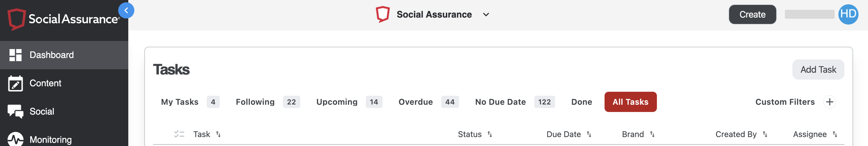
Task: Open the Content calendar-edit icon
Action: pyautogui.click(x=16, y=83)
